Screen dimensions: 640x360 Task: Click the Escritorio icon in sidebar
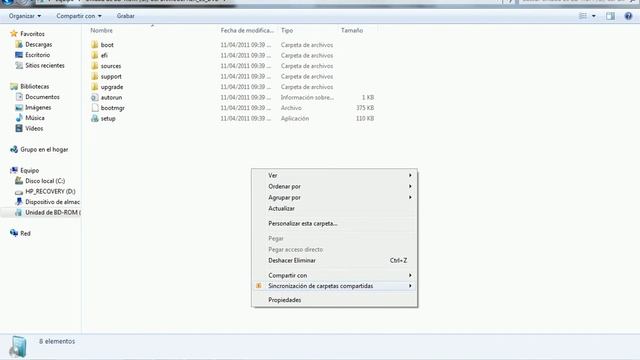(x=19, y=55)
